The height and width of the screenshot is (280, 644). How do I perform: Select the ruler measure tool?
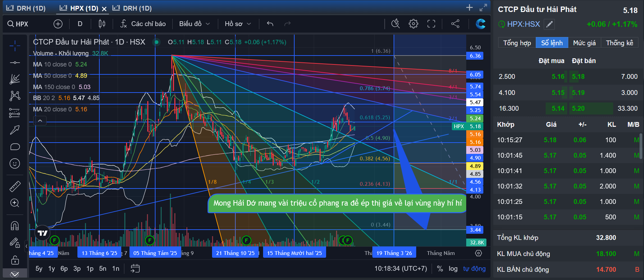15,186
